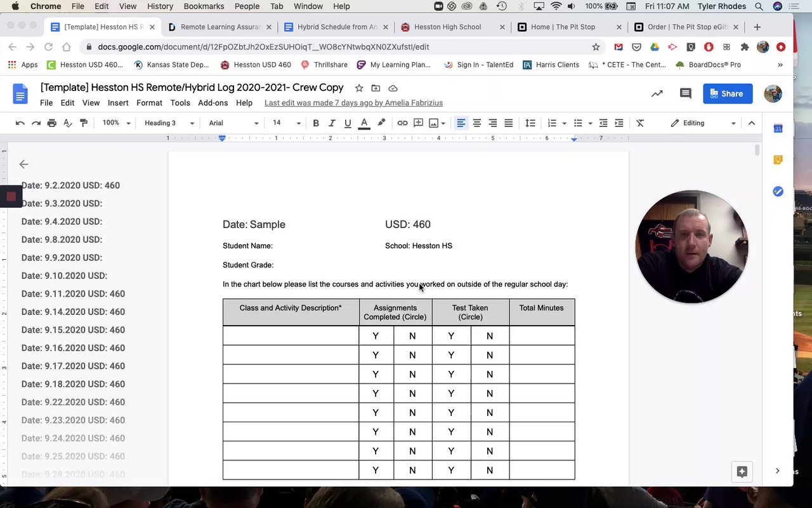Open the Chrome Bookmarks menu in the menu bar
Screen dimensions: 812x508
(x=204, y=6)
